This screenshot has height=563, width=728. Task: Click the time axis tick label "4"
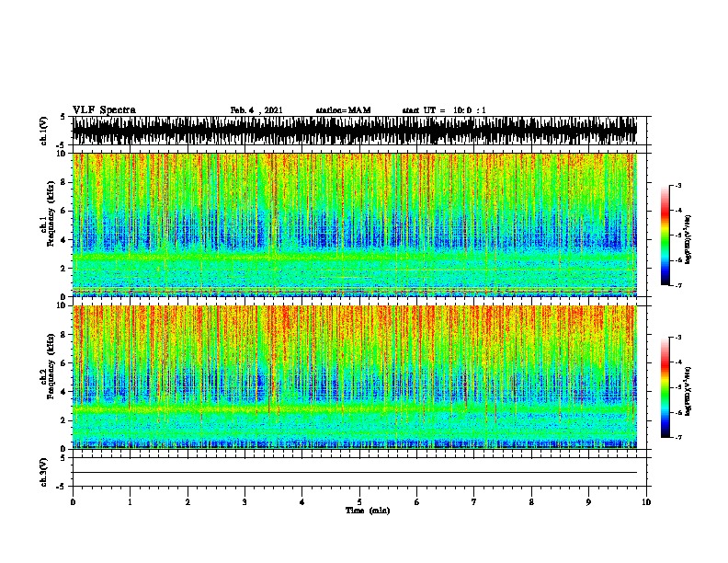pyautogui.click(x=302, y=501)
